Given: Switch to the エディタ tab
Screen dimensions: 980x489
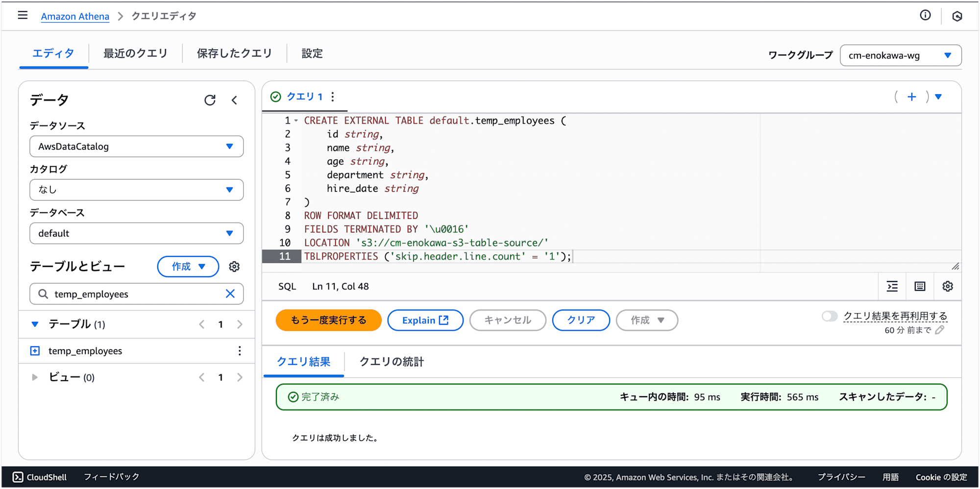Looking at the screenshot, I should (x=53, y=53).
